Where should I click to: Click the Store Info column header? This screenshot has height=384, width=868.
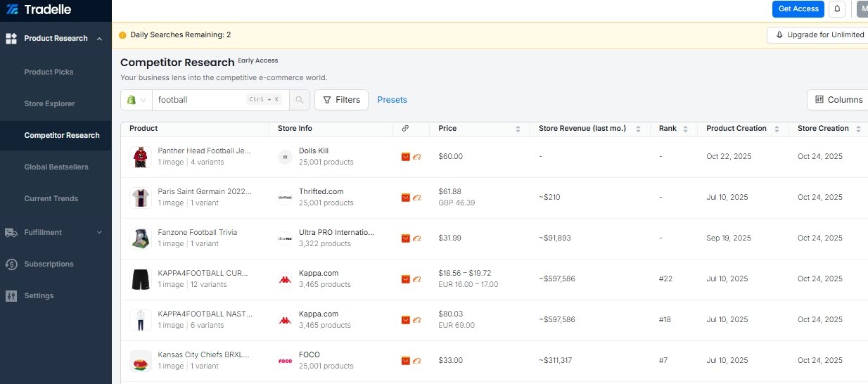[295, 128]
